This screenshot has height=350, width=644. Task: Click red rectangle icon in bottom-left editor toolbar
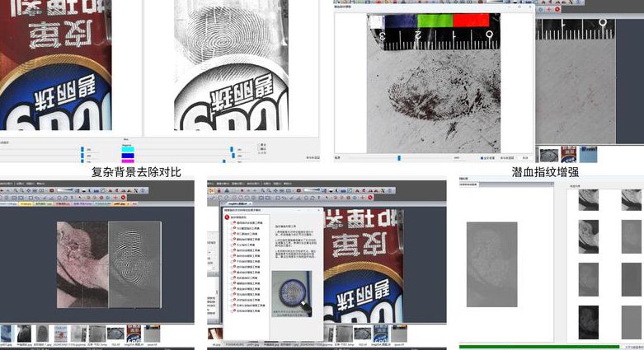click(x=52, y=190)
